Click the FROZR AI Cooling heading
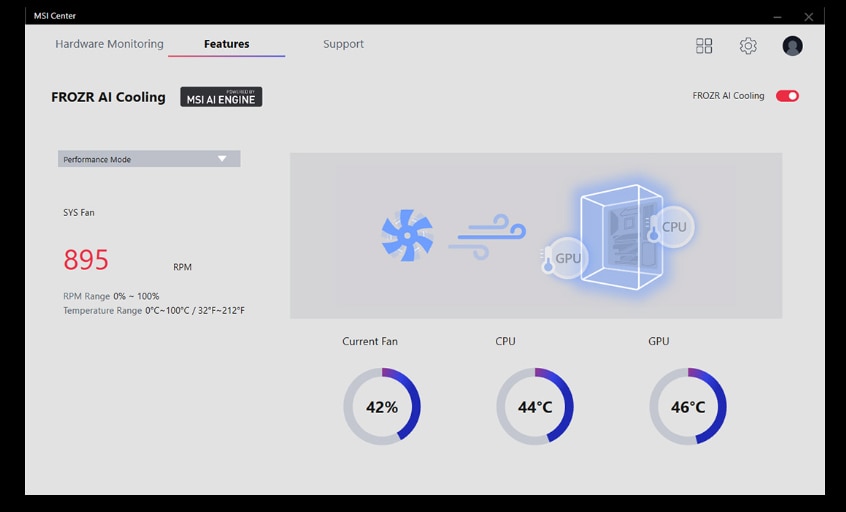Viewport: 846px width, 512px height. (108, 97)
